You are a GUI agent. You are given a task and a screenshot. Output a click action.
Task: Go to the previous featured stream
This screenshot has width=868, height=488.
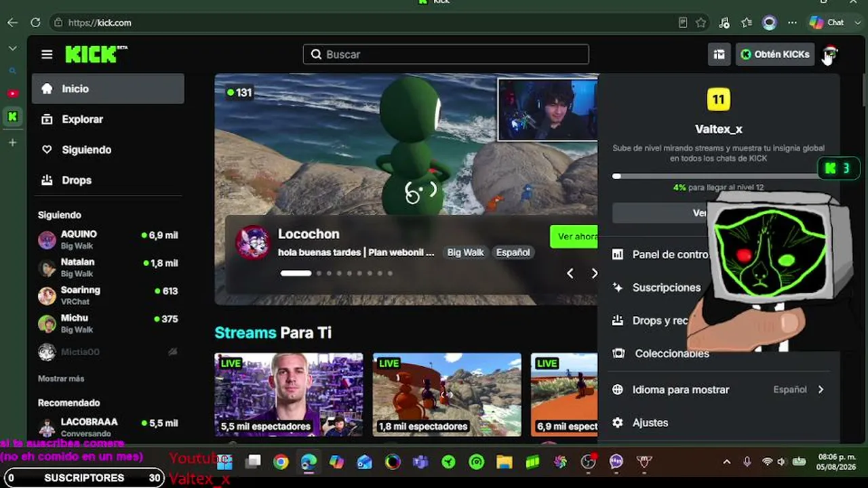[570, 273]
